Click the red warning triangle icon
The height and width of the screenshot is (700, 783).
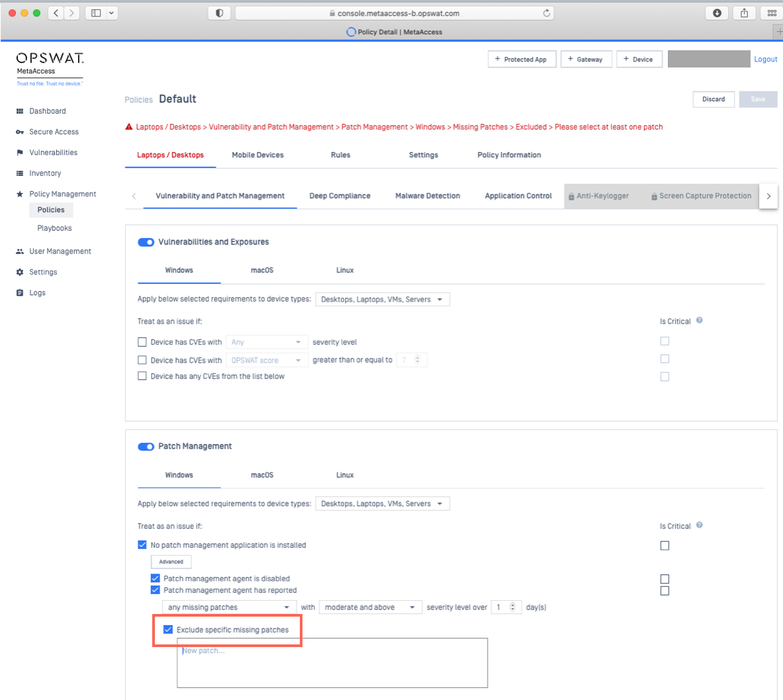pos(129,127)
